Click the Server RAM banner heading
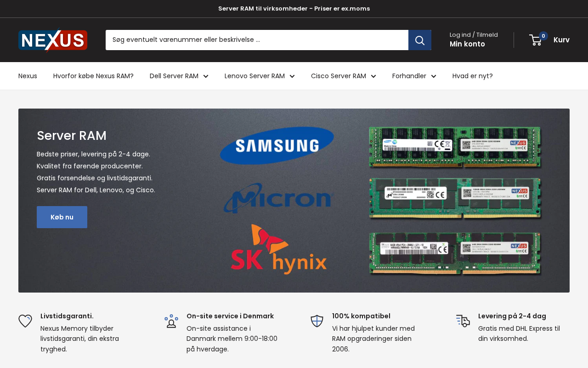 (x=72, y=136)
